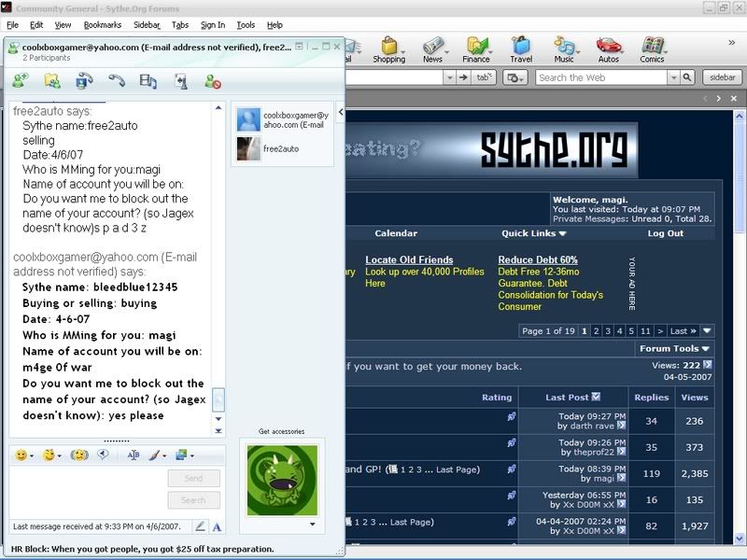Start a video call from Messenger toolbar
This screenshot has width=747, height=560.
pyautogui.click(x=84, y=81)
